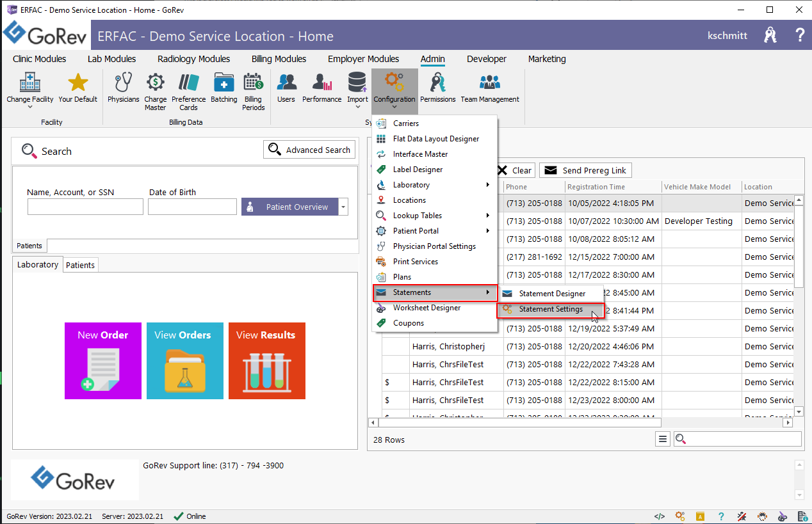Screen dimensions: 812x524
Task: Click the crossed-out bug status icon
Action: coord(742,516)
